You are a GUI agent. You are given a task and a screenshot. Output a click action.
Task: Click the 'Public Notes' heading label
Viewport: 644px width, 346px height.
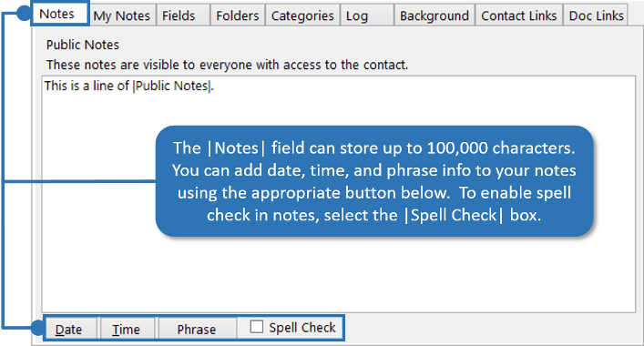83,45
